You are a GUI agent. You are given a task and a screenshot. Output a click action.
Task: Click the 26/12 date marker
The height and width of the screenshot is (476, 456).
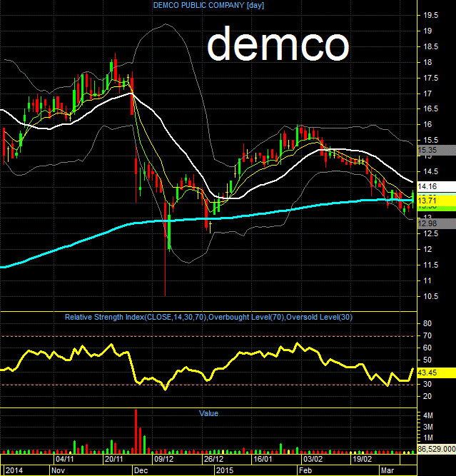coord(213,459)
